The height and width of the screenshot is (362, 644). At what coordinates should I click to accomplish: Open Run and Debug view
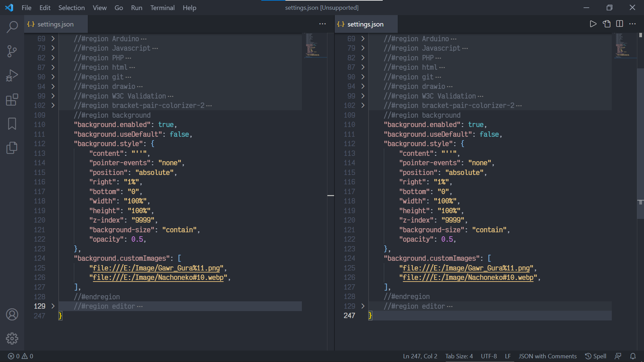click(x=12, y=75)
